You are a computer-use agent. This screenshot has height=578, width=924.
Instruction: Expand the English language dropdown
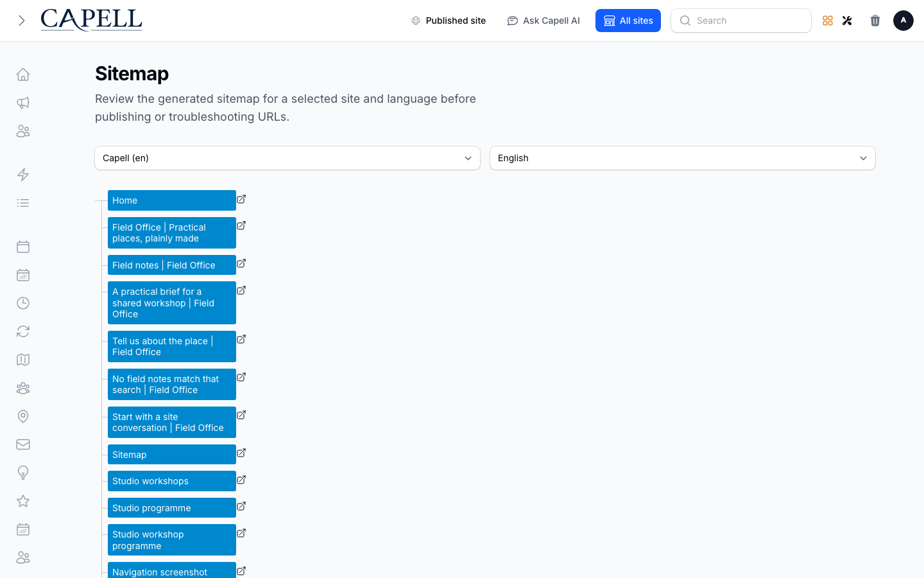point(683,158)
